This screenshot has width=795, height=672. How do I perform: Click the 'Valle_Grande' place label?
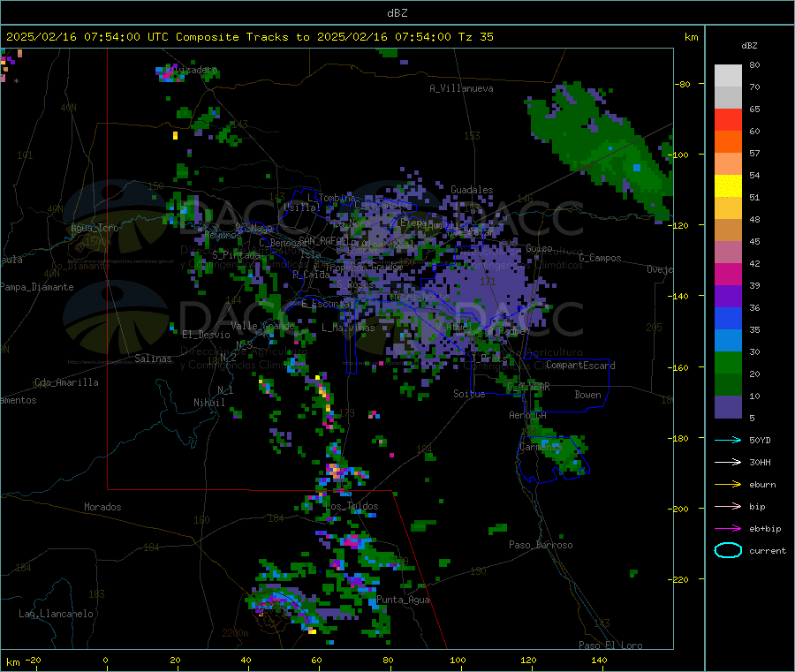click(262, 325)
